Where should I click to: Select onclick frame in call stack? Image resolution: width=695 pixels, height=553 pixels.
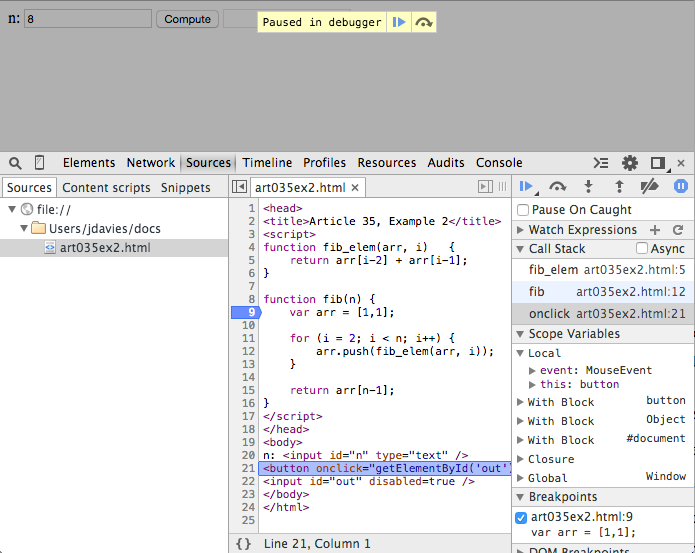click(603, 314)
